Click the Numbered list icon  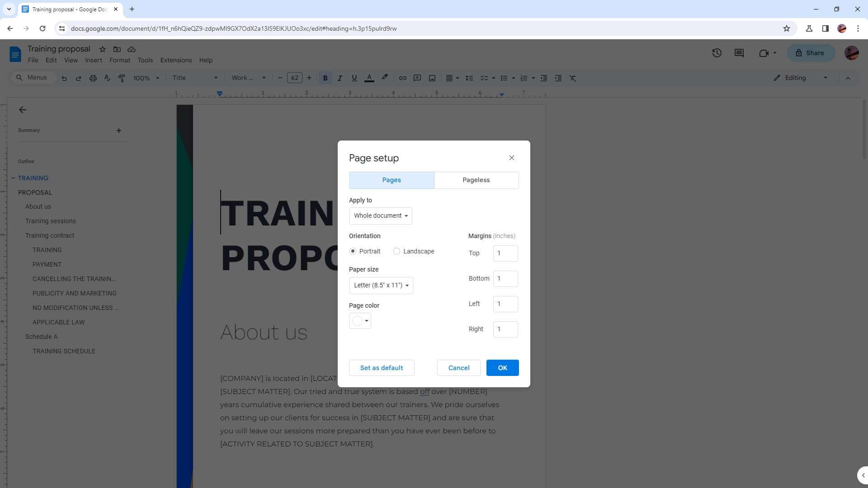click(x=524, y=78)
